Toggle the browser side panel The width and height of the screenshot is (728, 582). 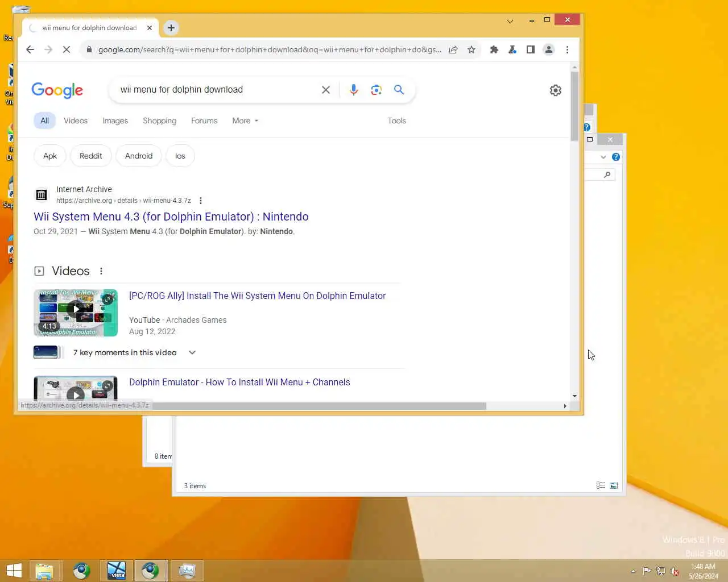click(531, 49)
